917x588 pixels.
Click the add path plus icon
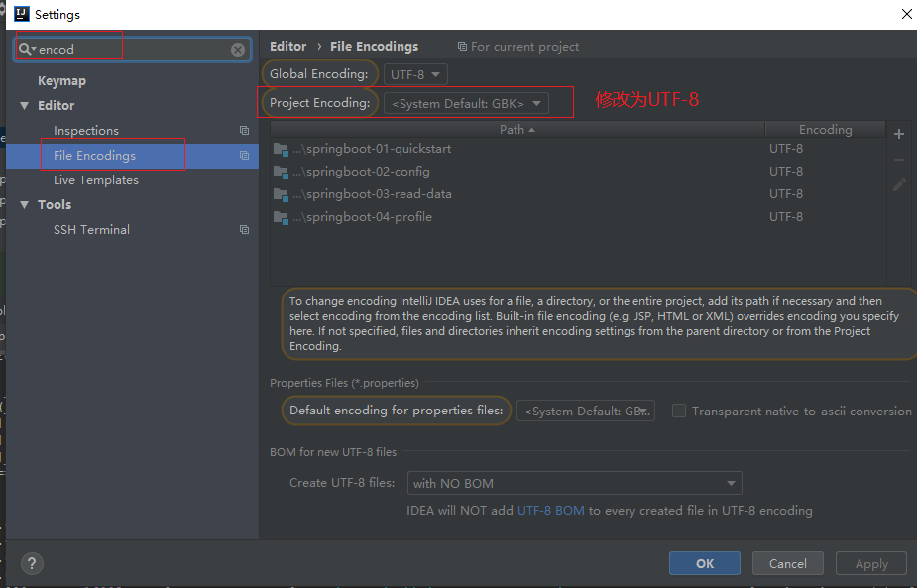click(x=899, y=135)
